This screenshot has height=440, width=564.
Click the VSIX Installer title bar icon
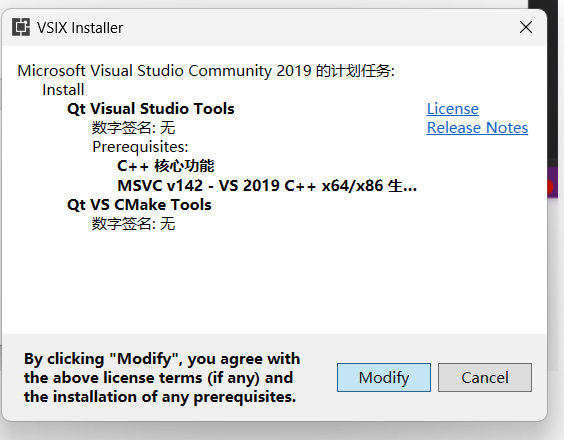tap(21, 27)
